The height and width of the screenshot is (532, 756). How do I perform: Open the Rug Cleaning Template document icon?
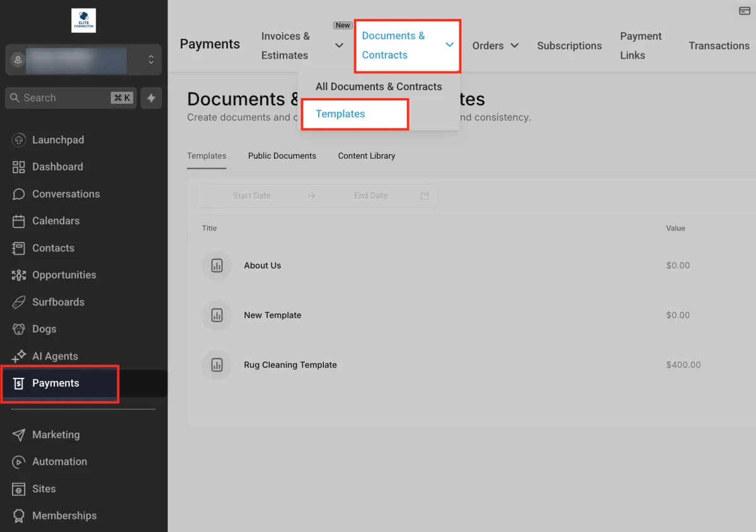click(217, 365)
